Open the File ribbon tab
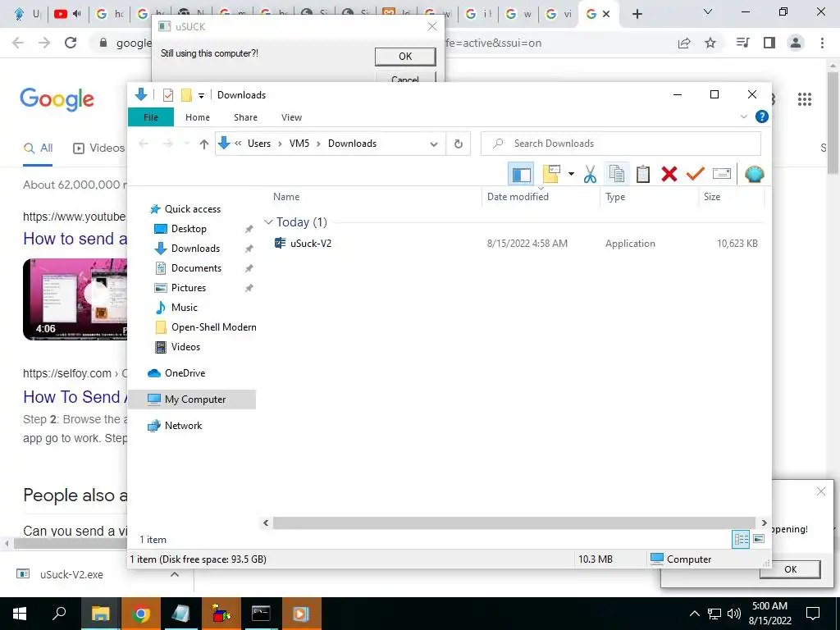 click(151, 117)
